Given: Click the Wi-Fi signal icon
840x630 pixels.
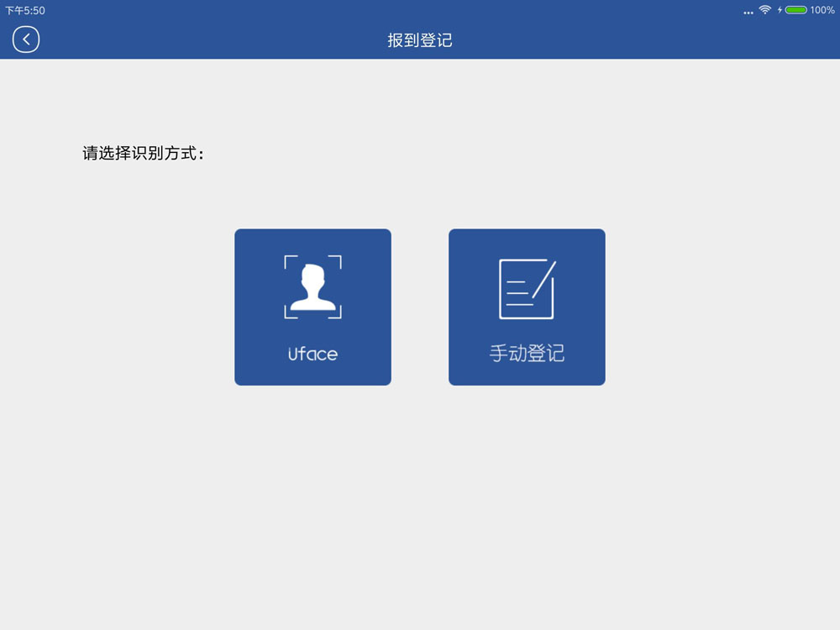Looking at the screenshot, I should click(764, 10).
